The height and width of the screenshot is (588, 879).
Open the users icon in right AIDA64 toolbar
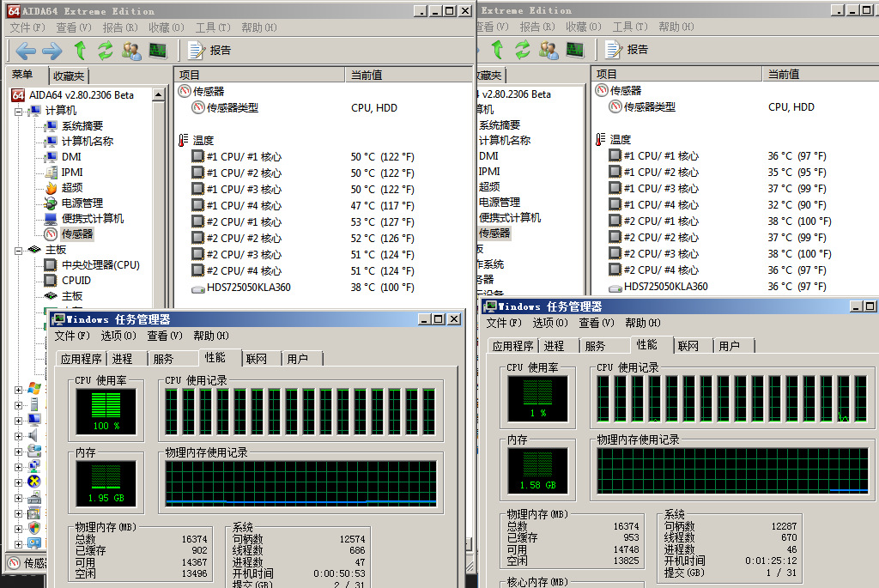549,50
